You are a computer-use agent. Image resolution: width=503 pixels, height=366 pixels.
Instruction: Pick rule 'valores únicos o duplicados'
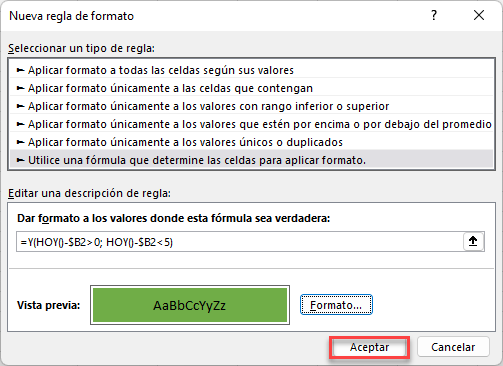pos(252,142)
